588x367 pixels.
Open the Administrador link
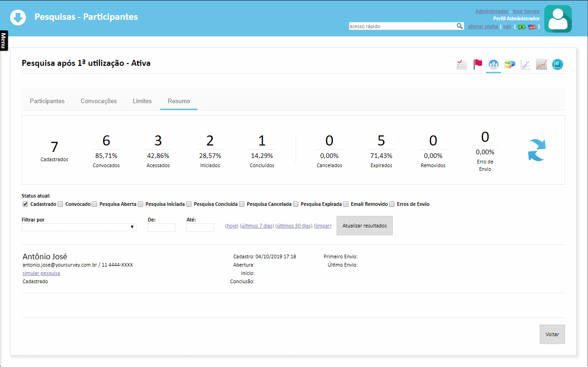point(492,11)
